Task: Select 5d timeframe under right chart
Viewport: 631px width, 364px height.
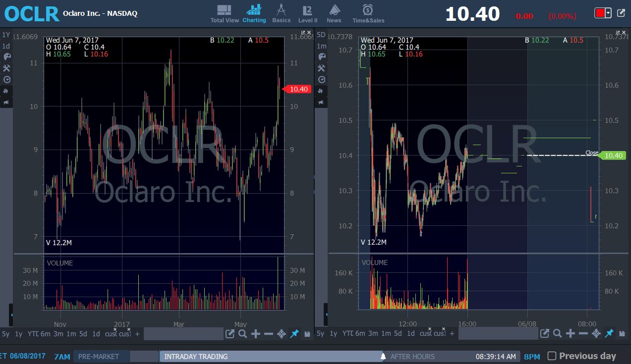Action: 398,334
